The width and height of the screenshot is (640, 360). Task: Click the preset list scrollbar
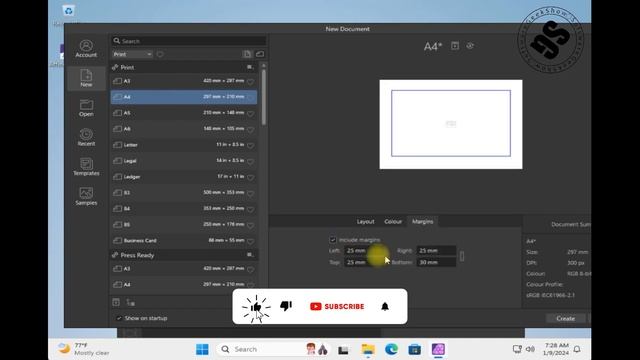[x=264, y=97]
